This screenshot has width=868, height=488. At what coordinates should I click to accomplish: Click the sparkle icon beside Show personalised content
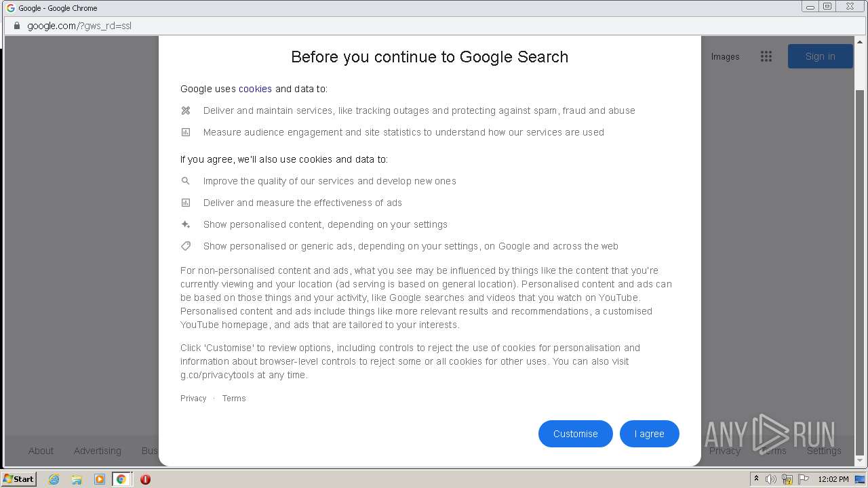(x=186, y=224)
